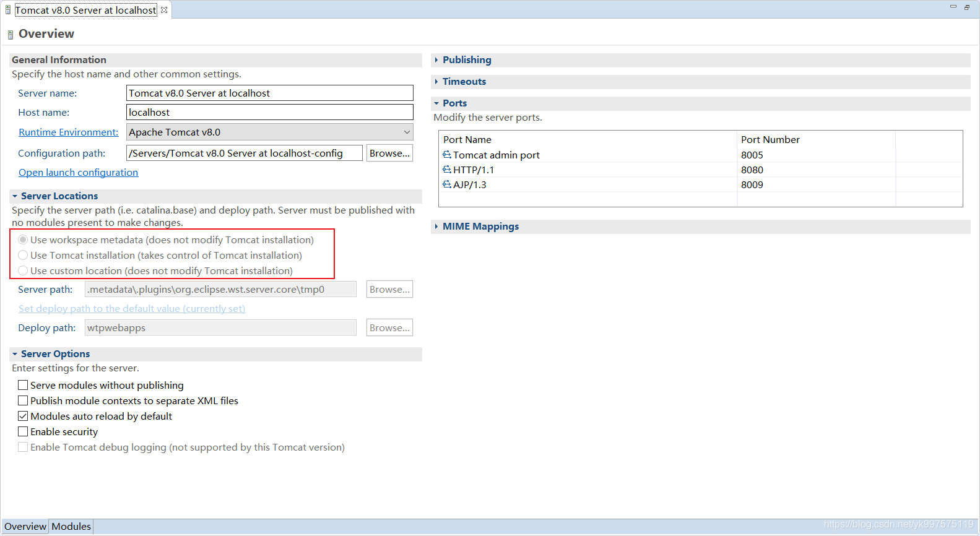980x536 pixels.
Task: Toggle Enable Tomcat debug logging checkbox
Action: click(23, 447)
